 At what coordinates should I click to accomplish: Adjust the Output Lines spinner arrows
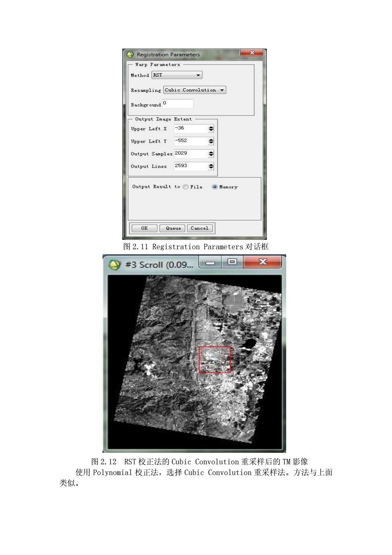pos(211,166)
